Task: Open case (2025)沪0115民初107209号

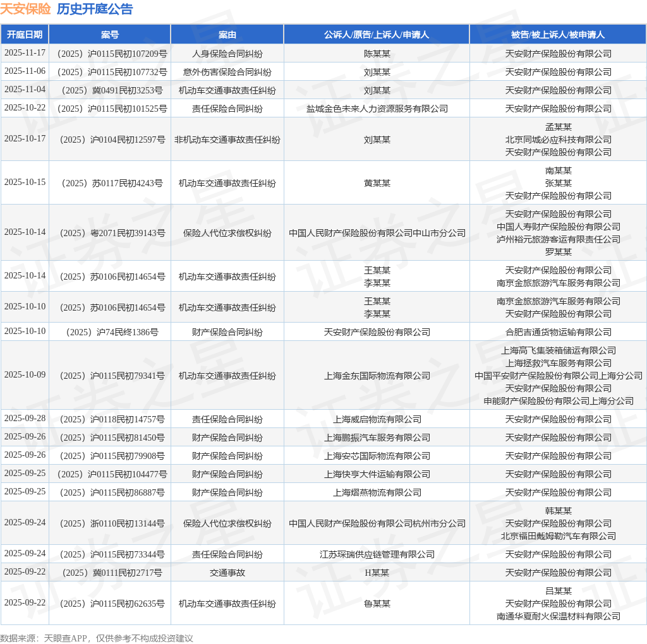Action: pos(112,54)
